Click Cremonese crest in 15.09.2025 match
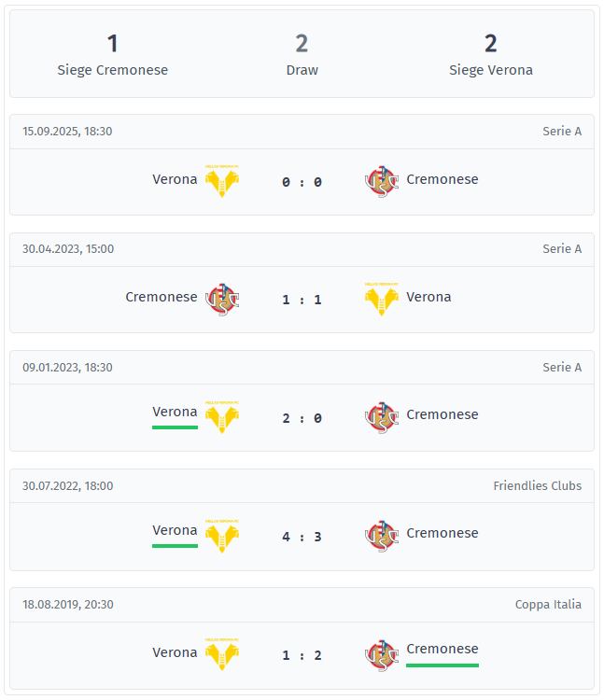Screen dimensions: 604x700 point(381,181)
